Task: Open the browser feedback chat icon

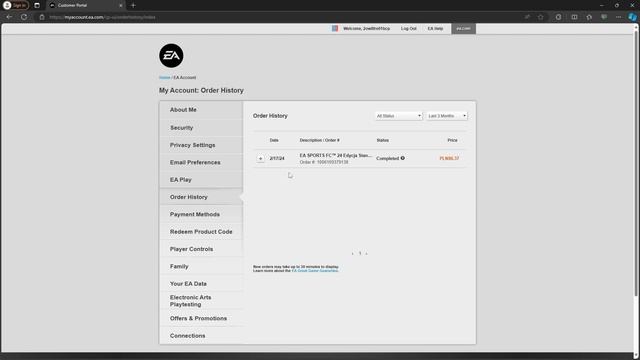Action: coord(604,17)
